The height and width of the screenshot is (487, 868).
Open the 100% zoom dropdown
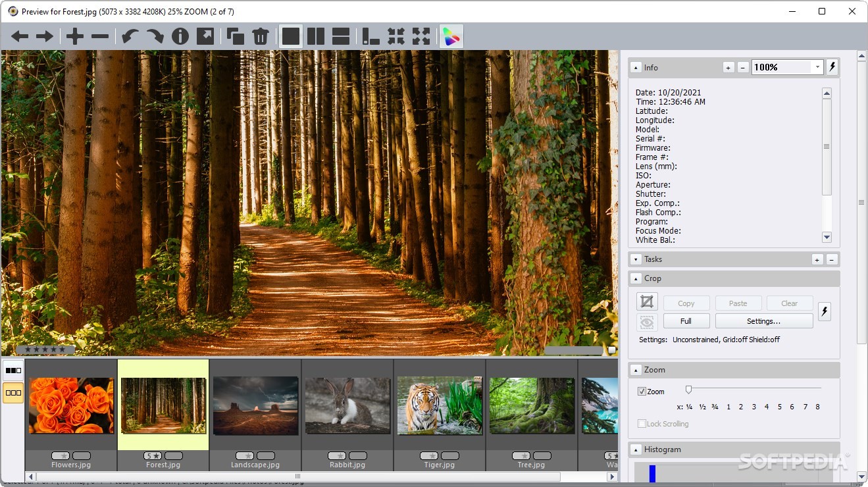tap(817, 66)
